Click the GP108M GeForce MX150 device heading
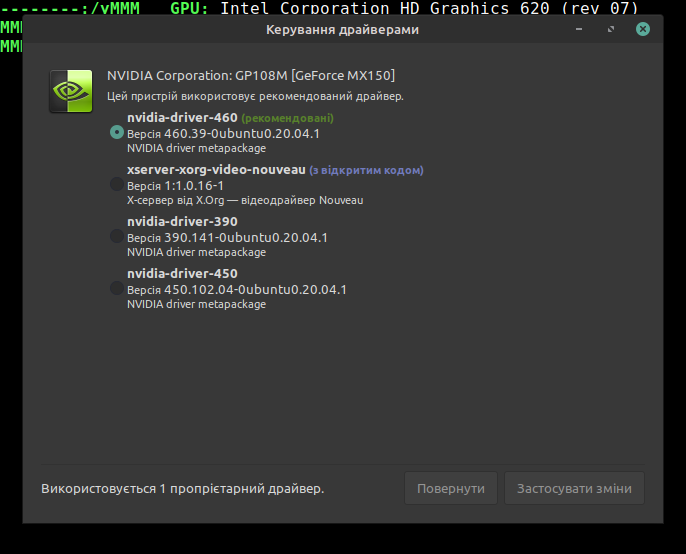 [x=251, y=76]
